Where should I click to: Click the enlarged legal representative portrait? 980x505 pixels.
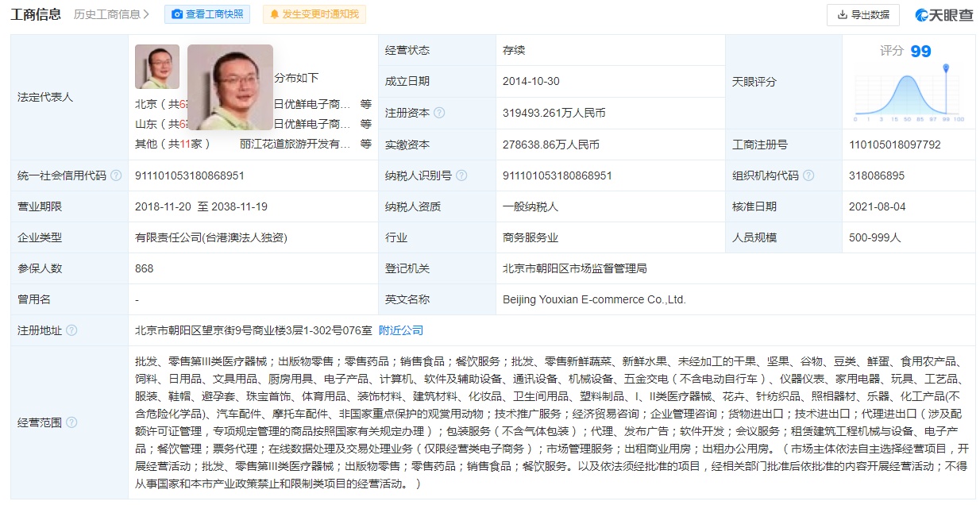(x=230, y=87)
